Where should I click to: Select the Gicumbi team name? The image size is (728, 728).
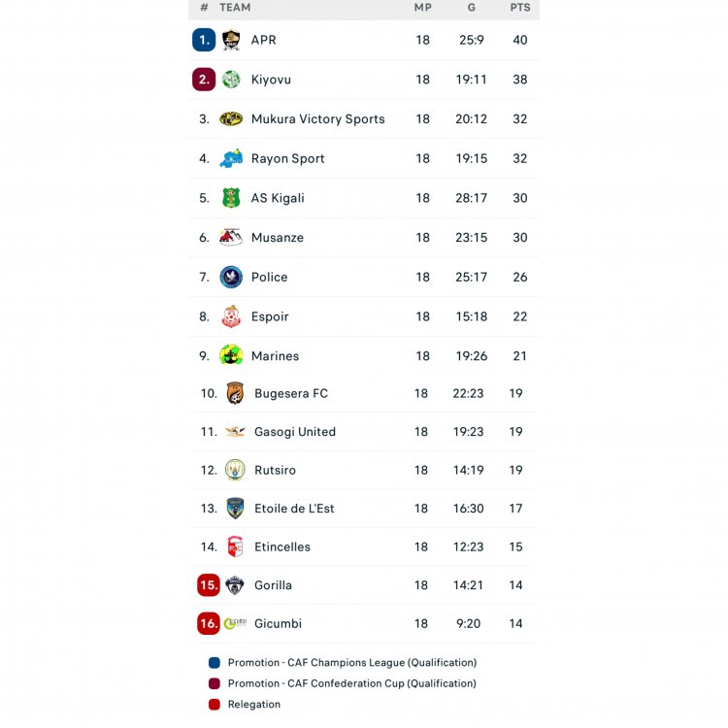coord(278,623)
